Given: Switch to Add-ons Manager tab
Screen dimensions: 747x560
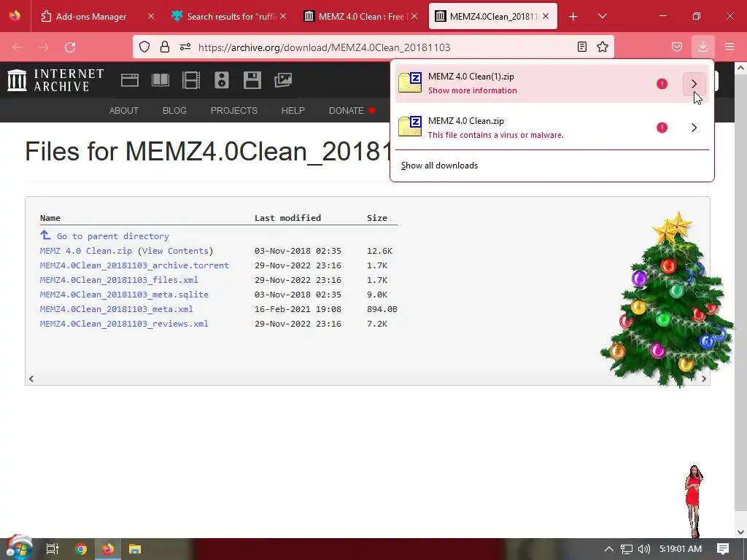Looking at the screenshot, I should (98, 16).
